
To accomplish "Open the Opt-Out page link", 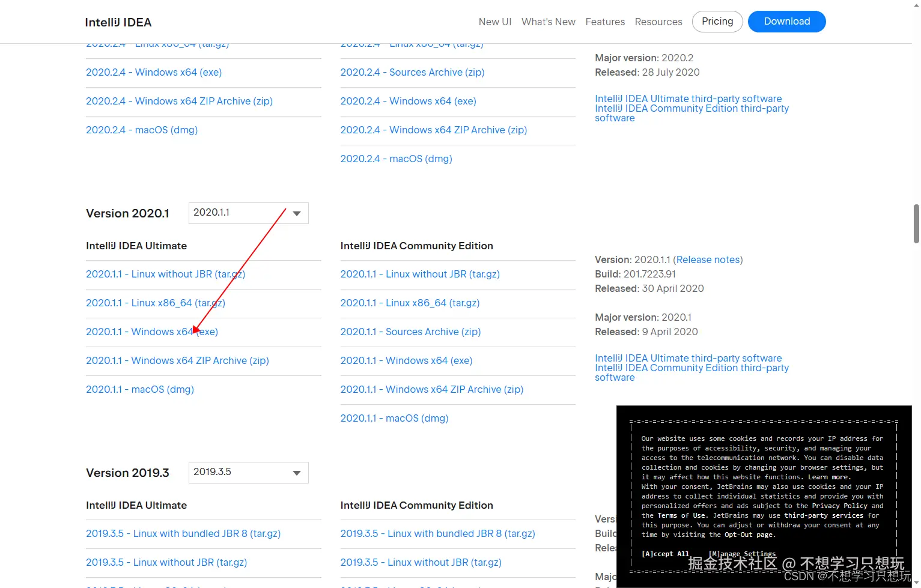I will (749, 535).
